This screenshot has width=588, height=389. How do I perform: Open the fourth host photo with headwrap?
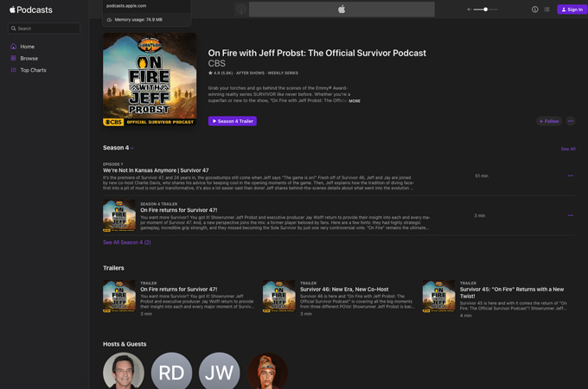pos(267,371)
